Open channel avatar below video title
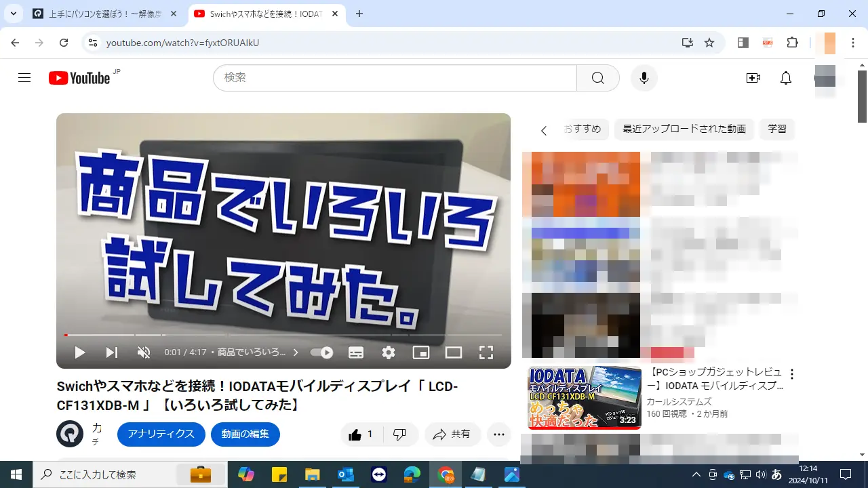868x488 pixels. click(x=70, y=434)
